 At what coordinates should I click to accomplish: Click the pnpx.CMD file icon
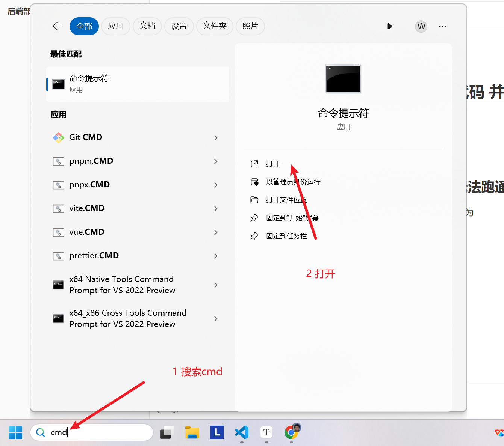[58, 185]
